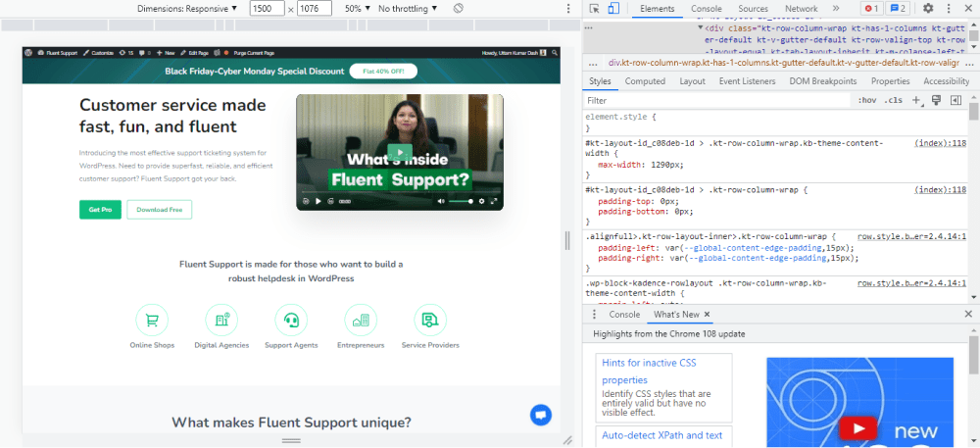Open video player settings gear
This screenshot has width=980, height=448.
pyautogui.click(x=481, y=201)
